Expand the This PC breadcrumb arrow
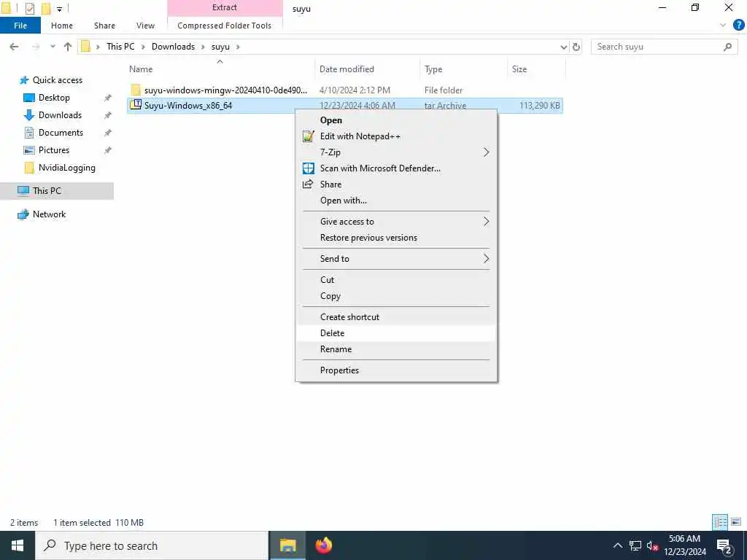747x560 pixels. point(143,47)
